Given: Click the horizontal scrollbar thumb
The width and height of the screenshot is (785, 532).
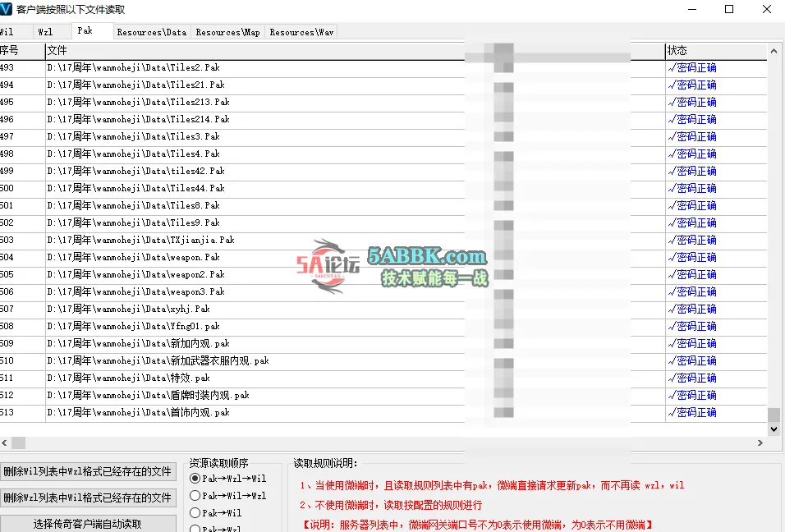Looking at the screenshot, I should point(19,443).
